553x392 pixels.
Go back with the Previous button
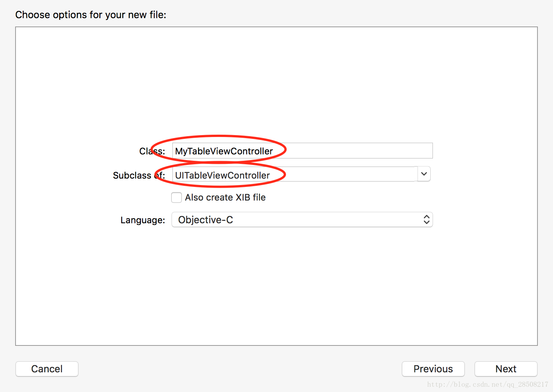pyautogui.click(x=433, y=369)
